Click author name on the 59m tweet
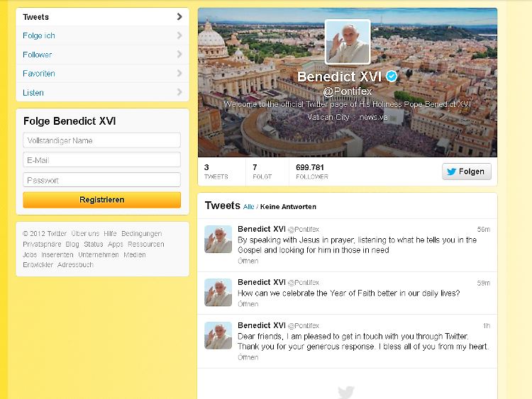The height and width of the screenshot is (399, 532). [x=262, y=282]
